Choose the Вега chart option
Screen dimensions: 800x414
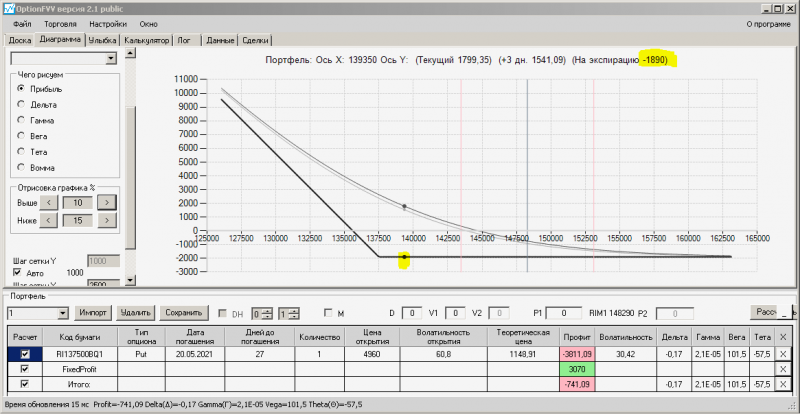point(21,134)
